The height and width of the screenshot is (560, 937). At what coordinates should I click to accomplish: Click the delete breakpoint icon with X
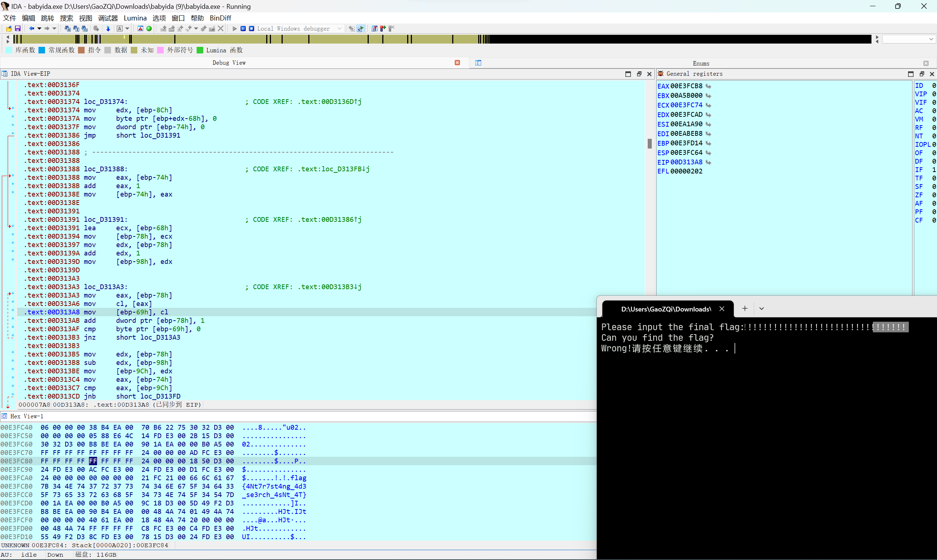click(391, 29)
